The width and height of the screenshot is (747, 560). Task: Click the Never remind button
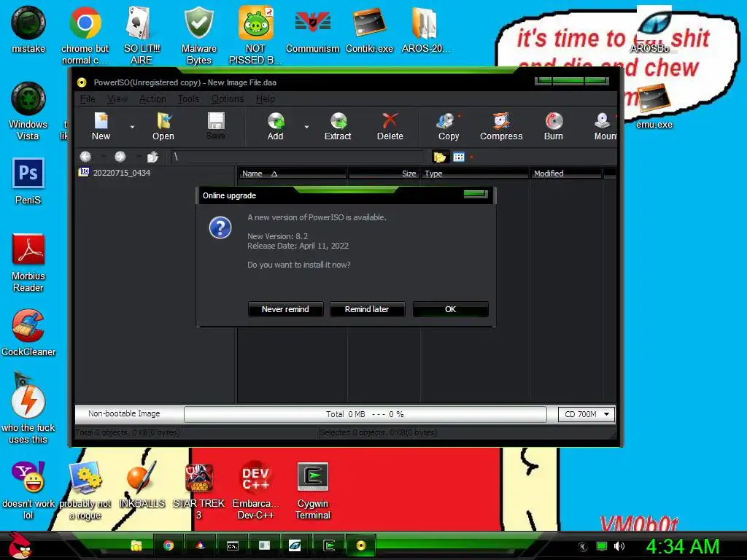(x=285, y=309)
